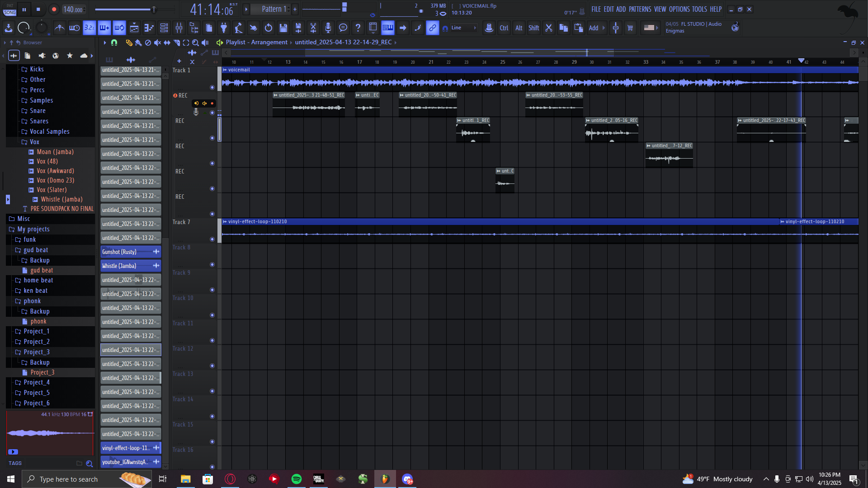
Task: Toggle mute switch on Track 7
Action: pyautogui.click(x=212, y=239)
